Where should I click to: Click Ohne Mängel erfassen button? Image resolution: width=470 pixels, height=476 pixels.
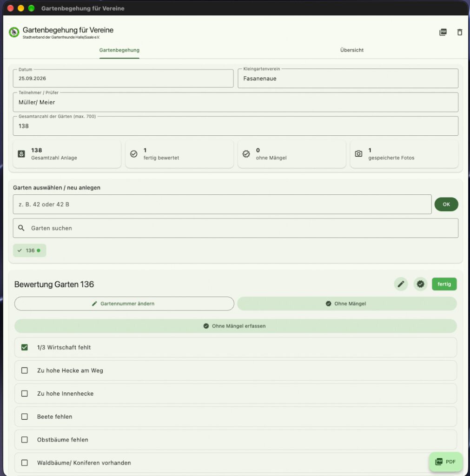(236, 326)
